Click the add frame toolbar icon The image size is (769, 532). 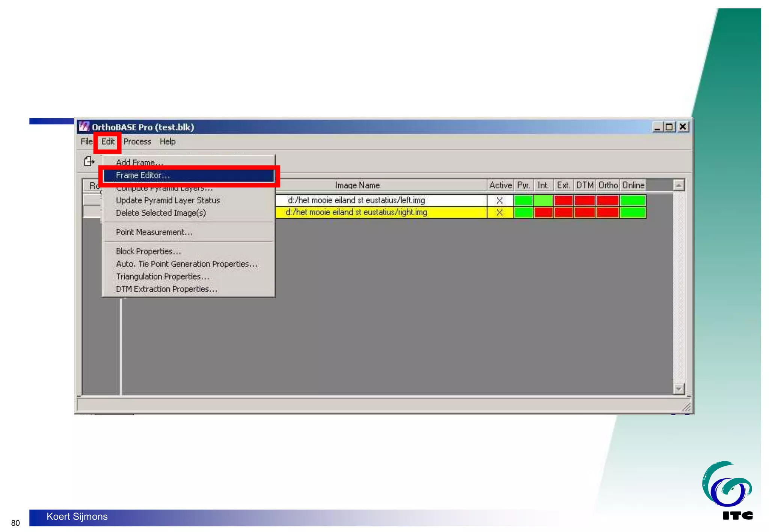coord(89,162)
